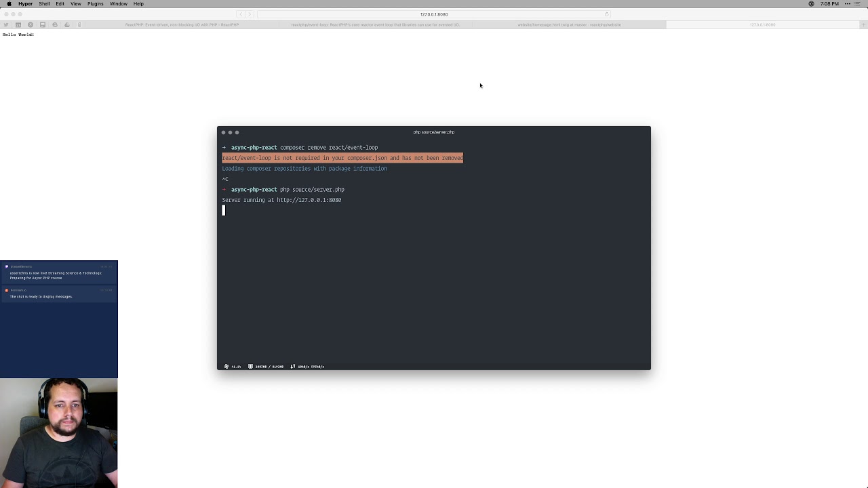Screen dimensions: 868x488
Task: Click the cloud-shaped bookmark icon
Action: coord(66,24)
